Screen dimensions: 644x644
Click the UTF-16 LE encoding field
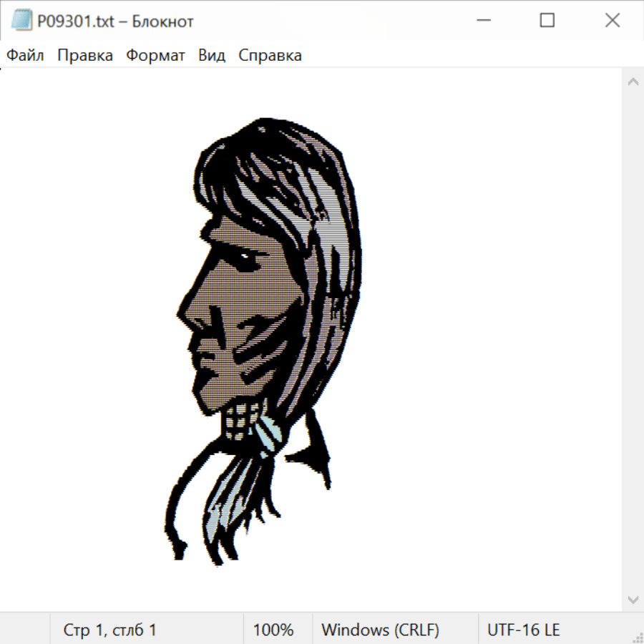[x=523, y=630]
